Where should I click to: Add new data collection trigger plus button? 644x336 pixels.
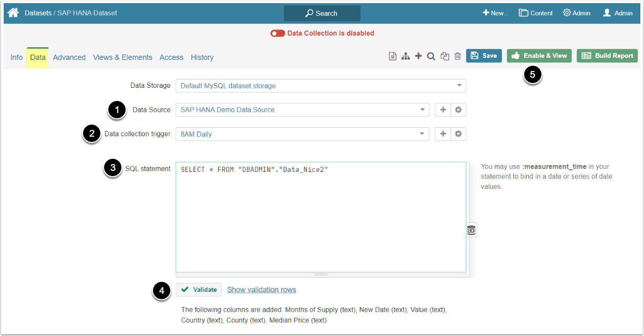tap(443, 134)
